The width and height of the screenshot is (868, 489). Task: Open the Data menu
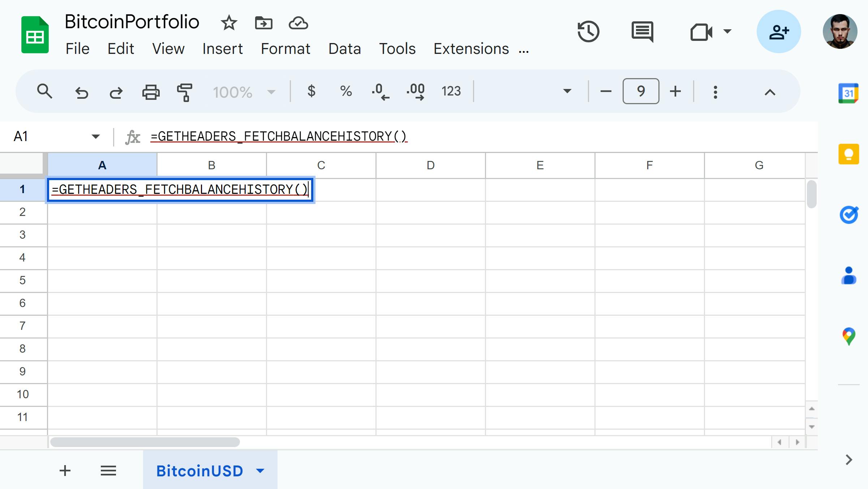coord(344,48)
